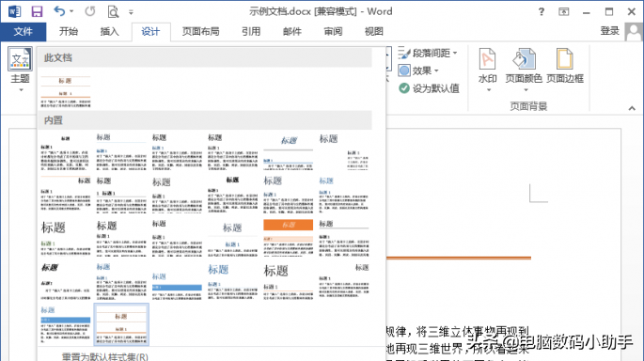Image resolution: width=644 pixels, height=361 pixels.
Task: Open the 效果 effects dropdown
Action: click(x=418, y=71)
